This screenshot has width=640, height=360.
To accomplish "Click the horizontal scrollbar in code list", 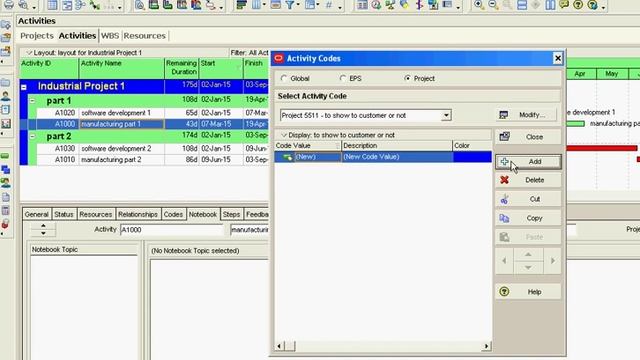I will pyautogui.click(x=382, y=346).
